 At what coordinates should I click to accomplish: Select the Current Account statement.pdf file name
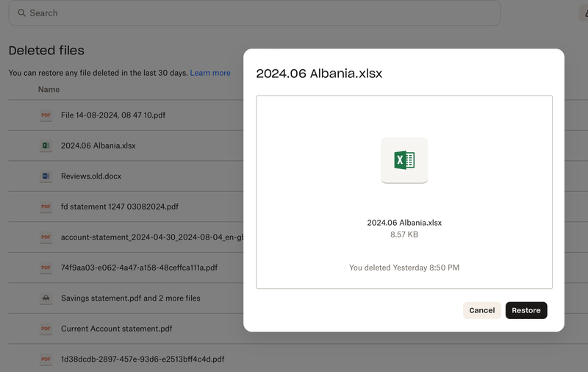coord(117,329)
